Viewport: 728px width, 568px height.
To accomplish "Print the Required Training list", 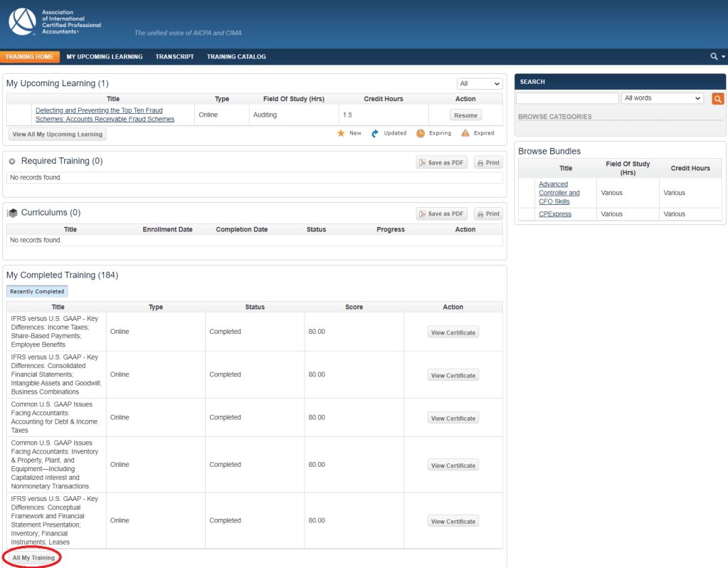I will [x=487, y=163].
